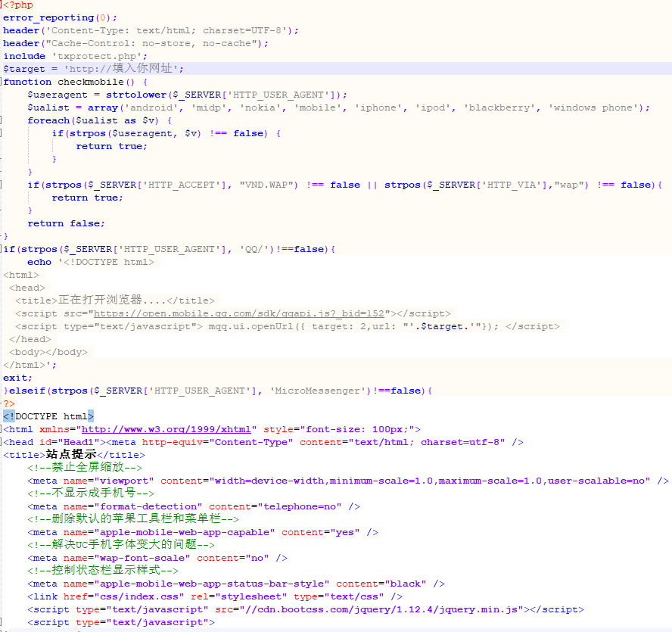This screenshot has height=632, width=672.
Task: Follow the www.w3.org/1999/xhtml namespace link
Action: 166,430
